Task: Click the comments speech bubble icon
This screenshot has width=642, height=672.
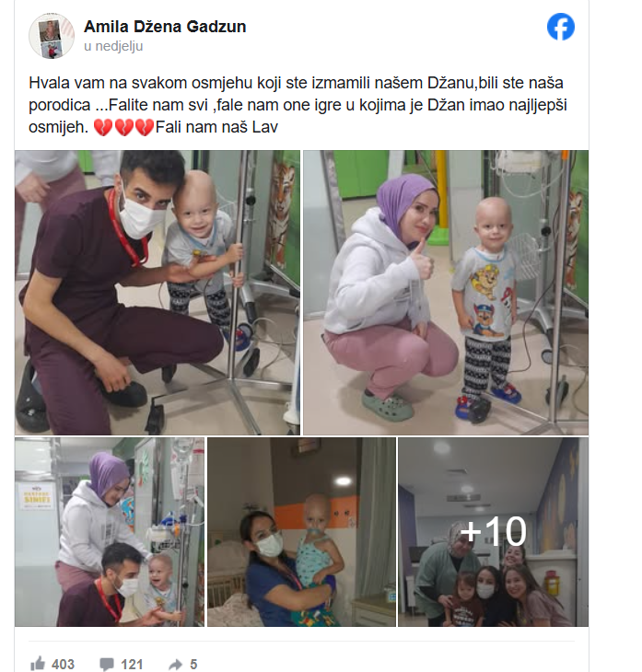Action: (106, 664)
